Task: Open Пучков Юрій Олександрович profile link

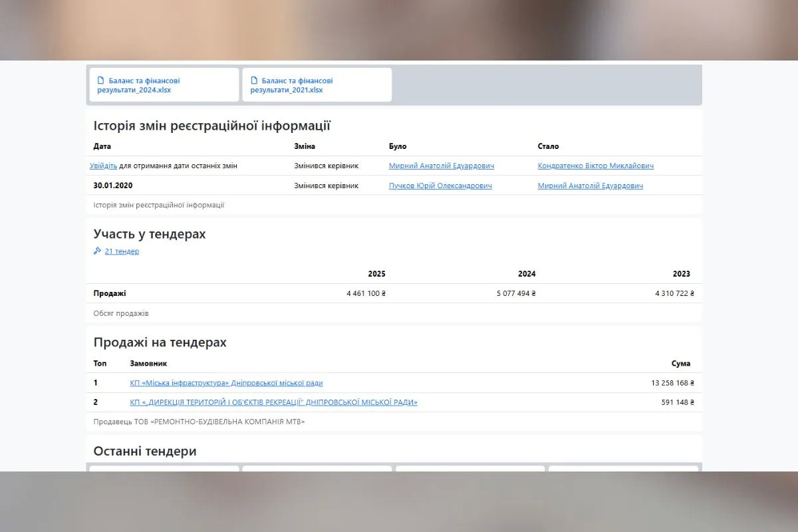Action: click(440, 186)
